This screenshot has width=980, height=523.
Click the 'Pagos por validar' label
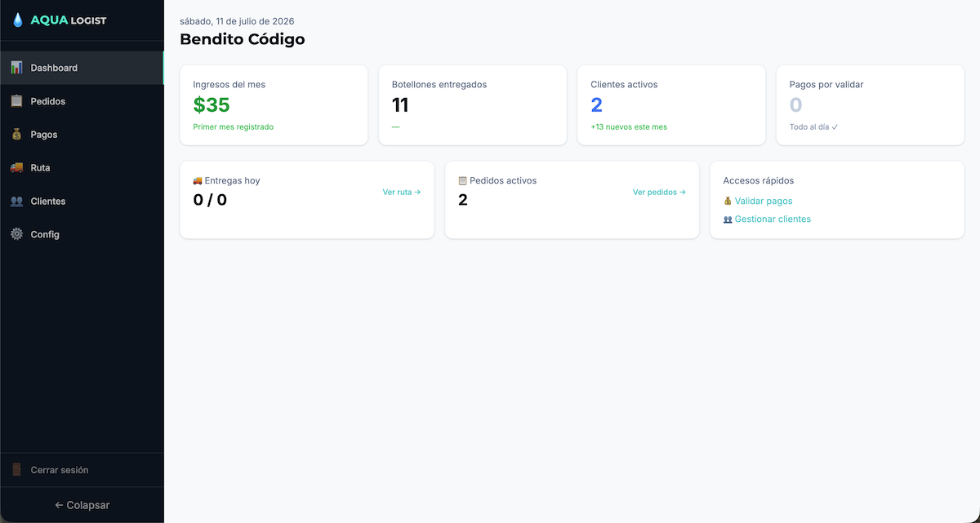[826, 85]
